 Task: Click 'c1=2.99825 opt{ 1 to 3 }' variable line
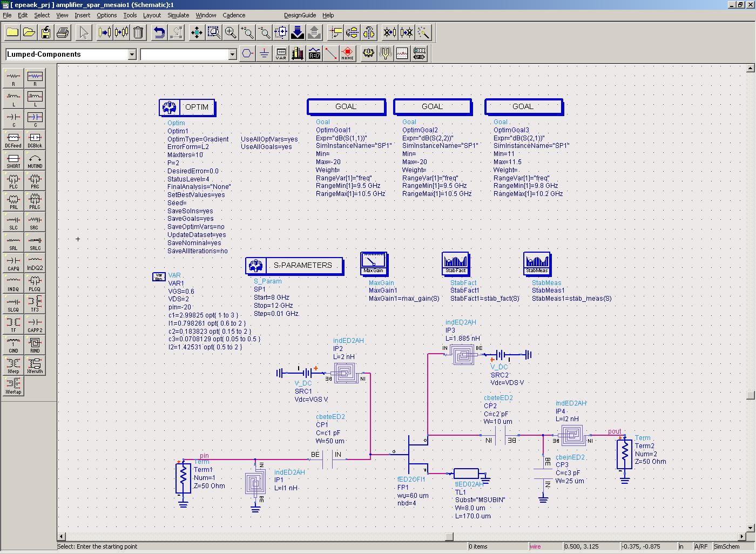[x=203, y=315]
